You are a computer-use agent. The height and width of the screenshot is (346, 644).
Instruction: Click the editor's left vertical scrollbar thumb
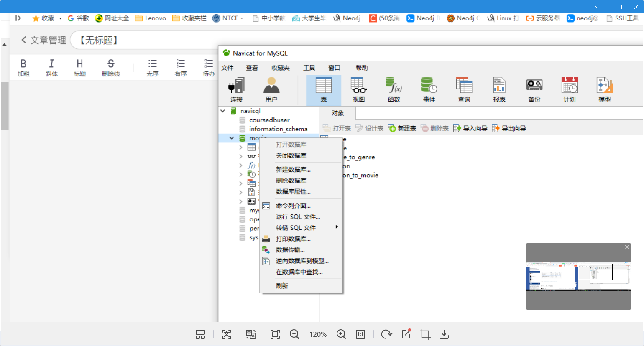[5, 106]
